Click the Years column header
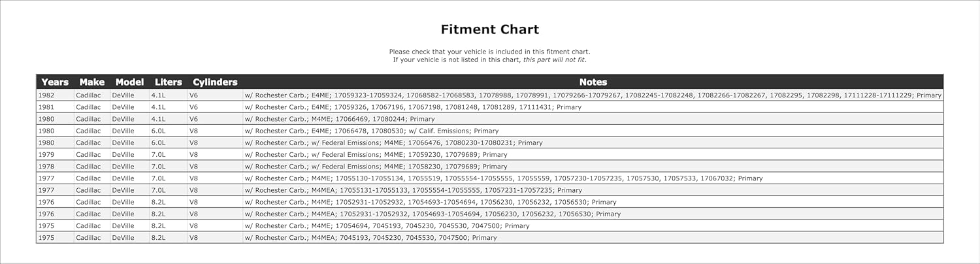This screenshot has height=264, width=980. point(55,82)
